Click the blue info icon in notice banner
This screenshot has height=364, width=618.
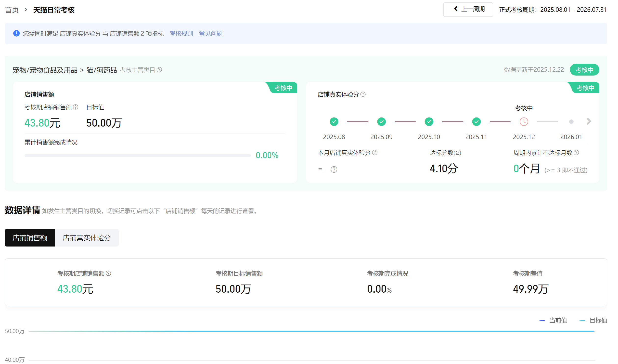point(16,34)
